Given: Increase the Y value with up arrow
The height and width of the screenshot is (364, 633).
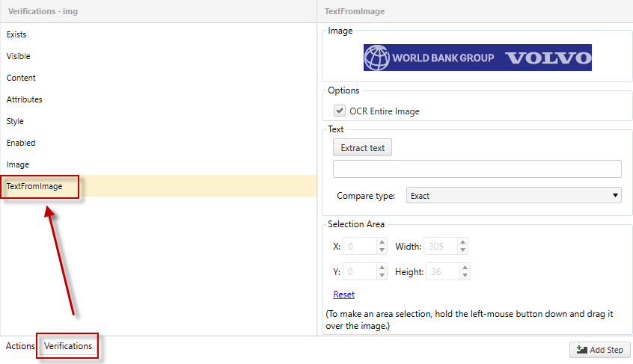Looking at the screenshot, I should coord(382,268).
